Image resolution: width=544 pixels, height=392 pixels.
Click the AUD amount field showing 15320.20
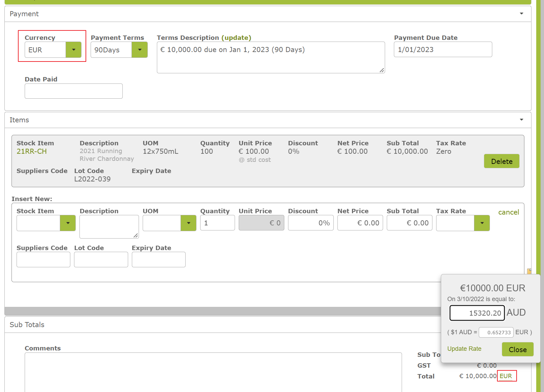477,313
